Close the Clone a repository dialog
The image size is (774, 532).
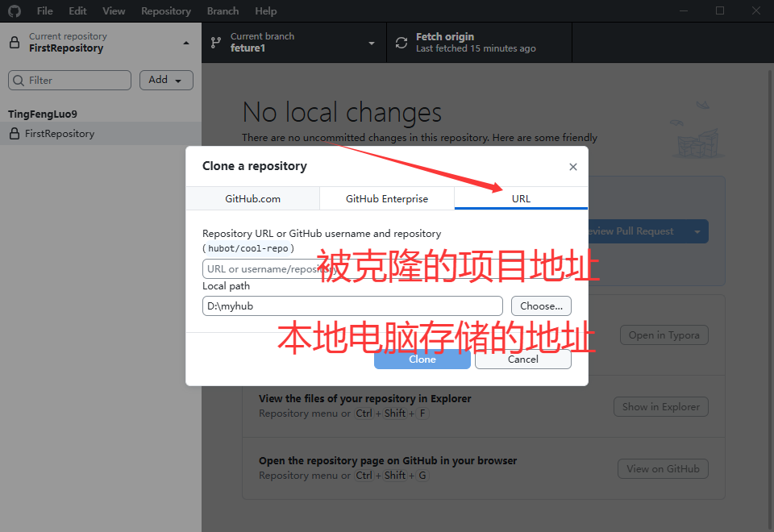click(573, 167)
